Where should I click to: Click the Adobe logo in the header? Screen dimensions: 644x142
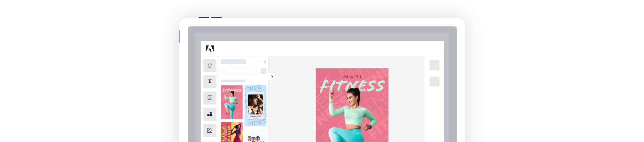coord(210,49)
